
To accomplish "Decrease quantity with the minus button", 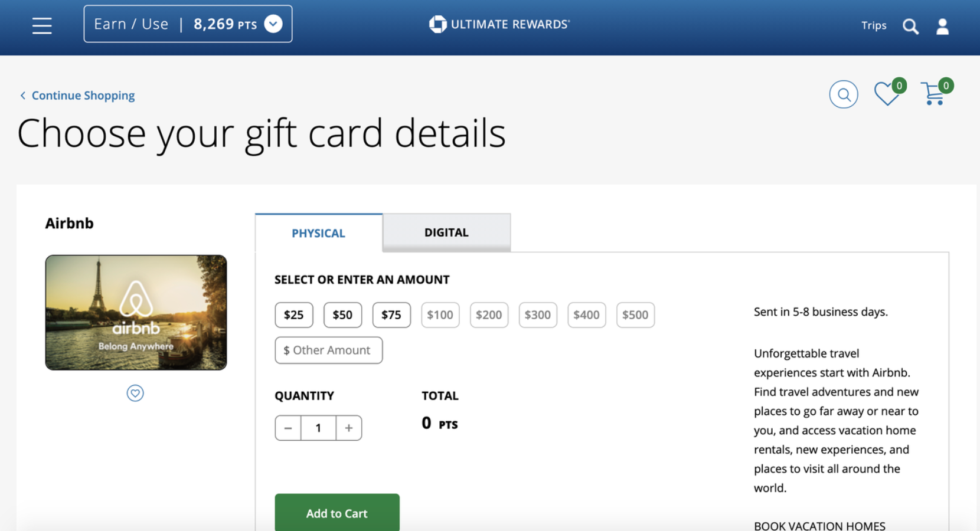I will pyautogui.click(x=288, y=428).
